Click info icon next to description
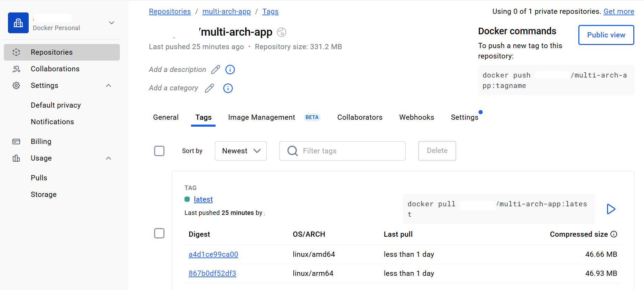 click(230, 70)
